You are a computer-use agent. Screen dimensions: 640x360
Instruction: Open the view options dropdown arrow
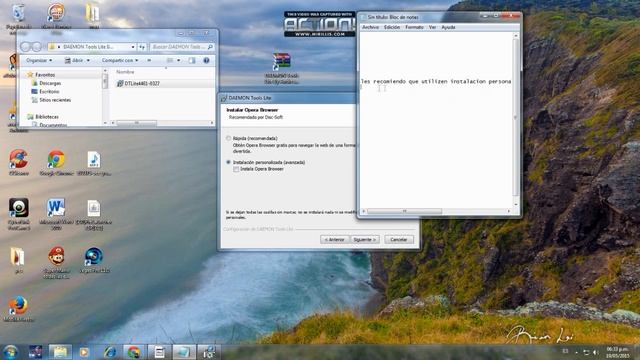[x=178, y=60]
